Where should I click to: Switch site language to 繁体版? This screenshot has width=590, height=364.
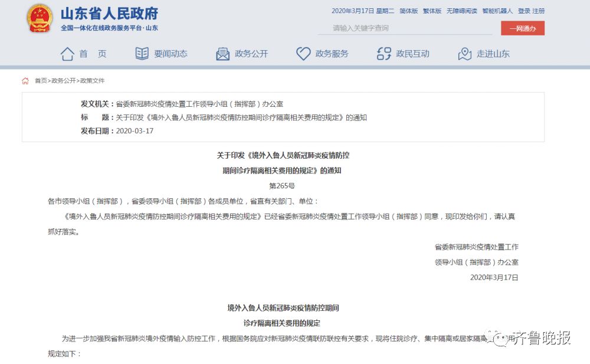[431, 10]
